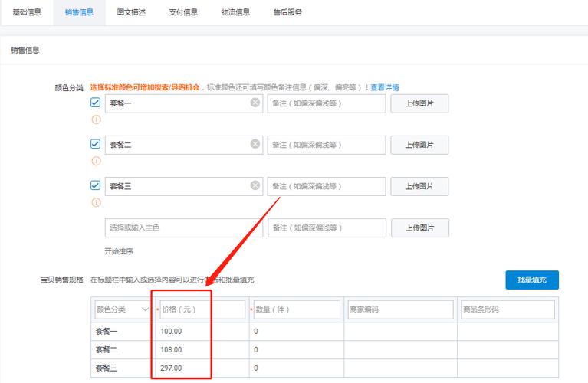
Task: Click the info icon under 套餐三
Action: pos(97,202)
